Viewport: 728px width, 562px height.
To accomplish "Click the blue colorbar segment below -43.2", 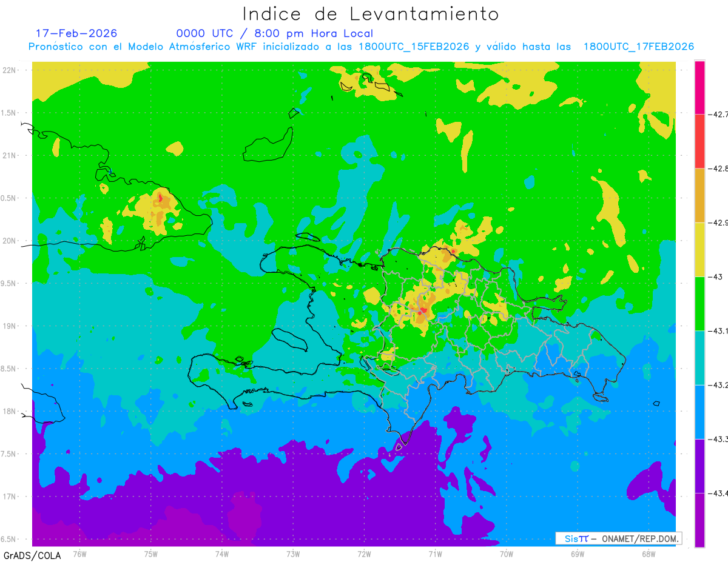I will click(x=699, y=412).
